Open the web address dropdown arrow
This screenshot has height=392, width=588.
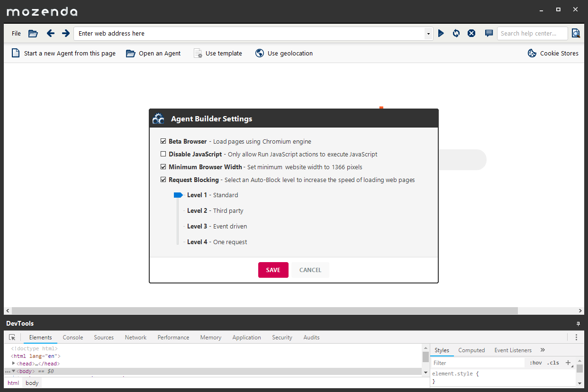[428, 34]
